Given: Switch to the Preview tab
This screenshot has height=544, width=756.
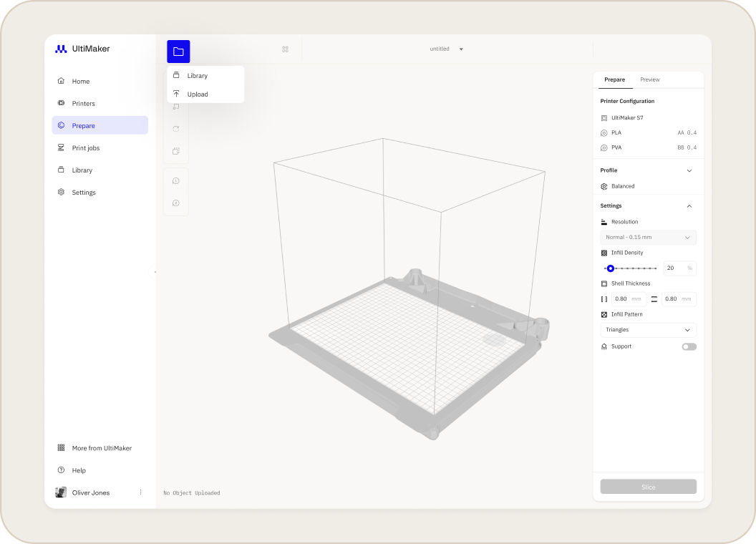Looking at the screenshot, I should click(650, 79).
